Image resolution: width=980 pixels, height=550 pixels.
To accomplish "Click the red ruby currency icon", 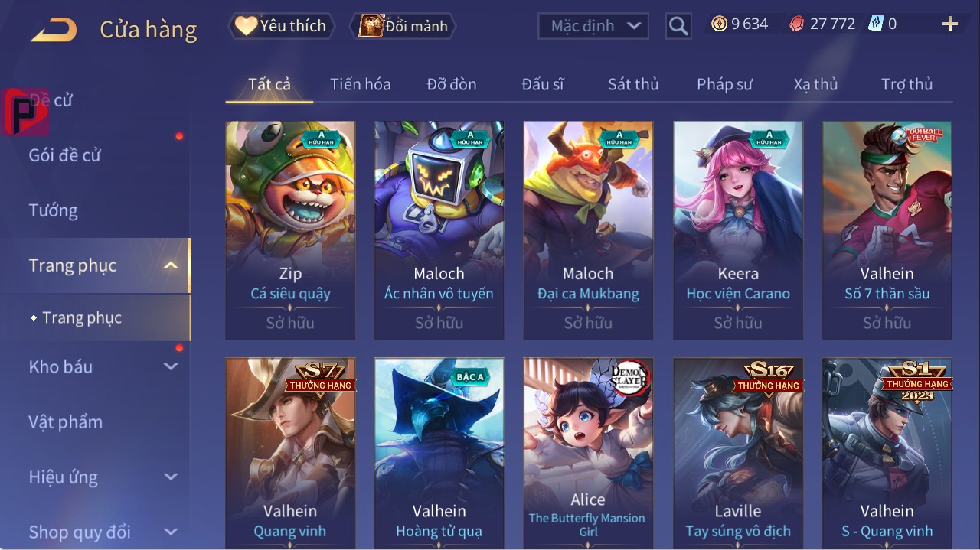I will click(x=797, y=24).
